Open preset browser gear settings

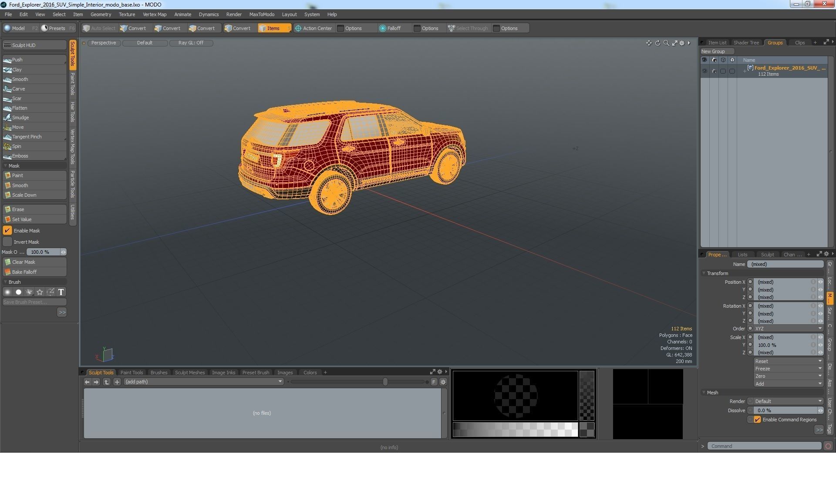[x=443, y=382]
